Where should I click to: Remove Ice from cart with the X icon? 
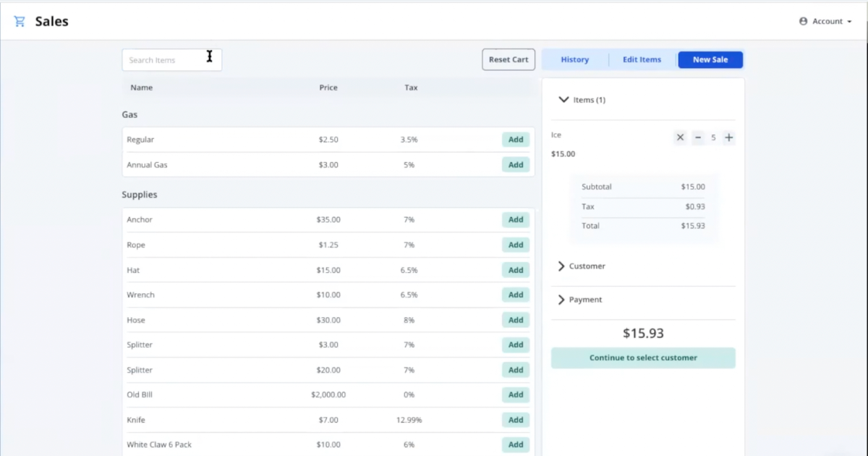pyautogui.click(x=679, y=137)
